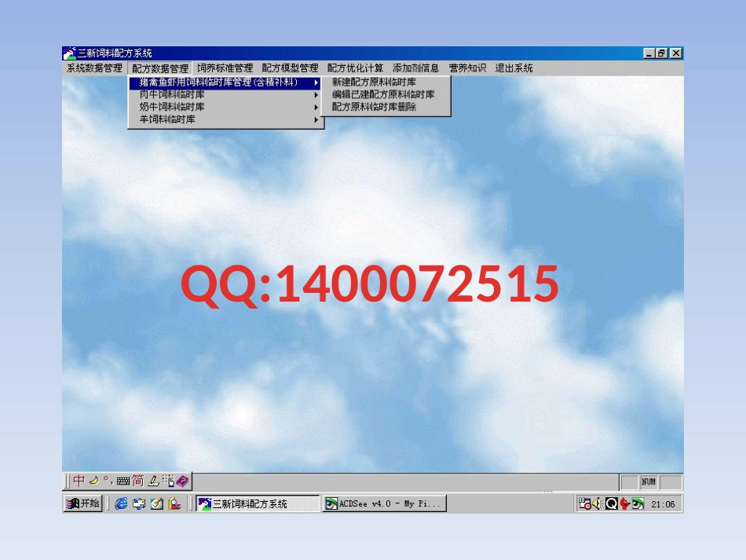This screenshot has height=560, width=746.
Task: Open the 配方数据管理 menu
Action: coord(160,68)
